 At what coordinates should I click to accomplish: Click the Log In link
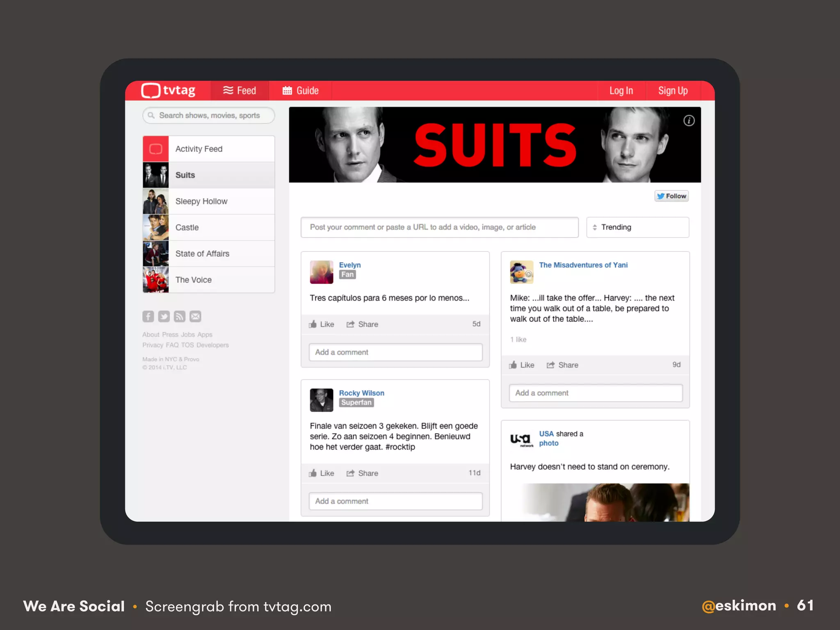(621, 91)
